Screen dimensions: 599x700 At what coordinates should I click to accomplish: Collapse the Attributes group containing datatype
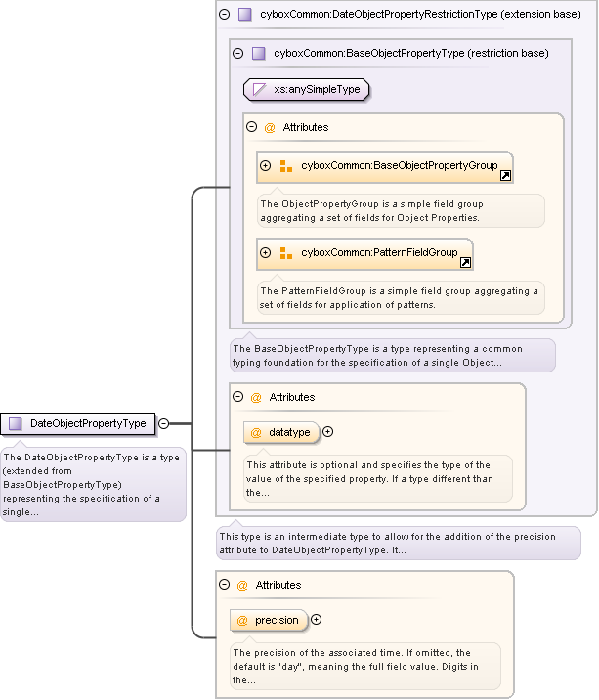pyautogui.click(x=238, y=397)
